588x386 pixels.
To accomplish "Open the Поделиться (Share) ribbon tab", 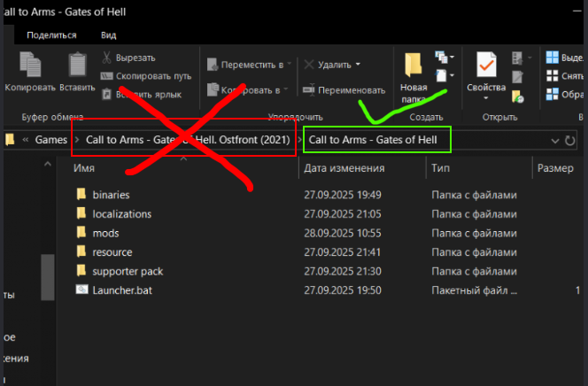I will click(51, 35).
